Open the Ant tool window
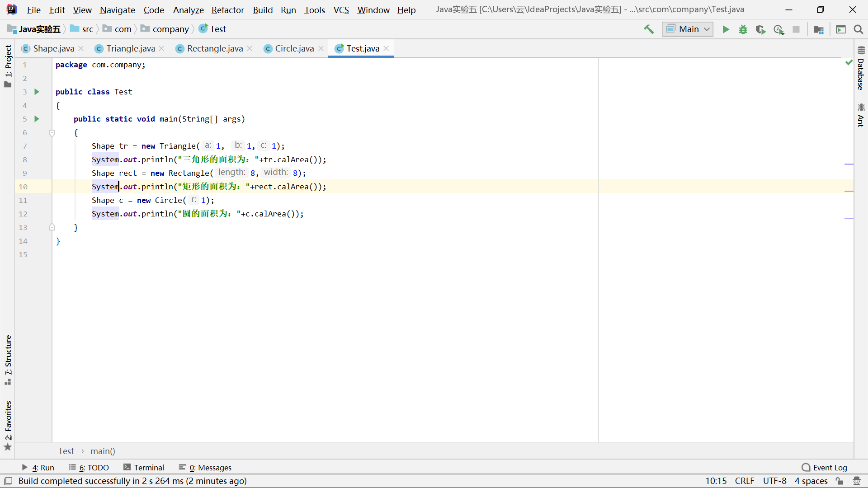 861,115
